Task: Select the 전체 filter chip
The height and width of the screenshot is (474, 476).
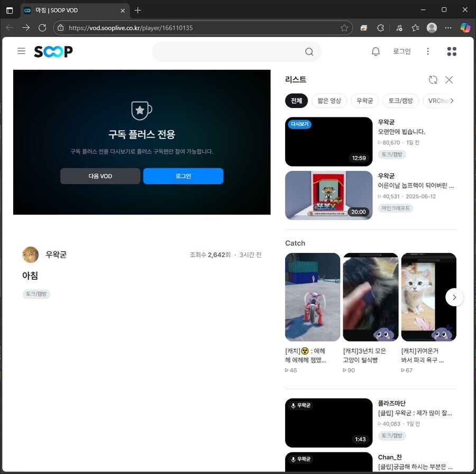Action: [296, 101]
